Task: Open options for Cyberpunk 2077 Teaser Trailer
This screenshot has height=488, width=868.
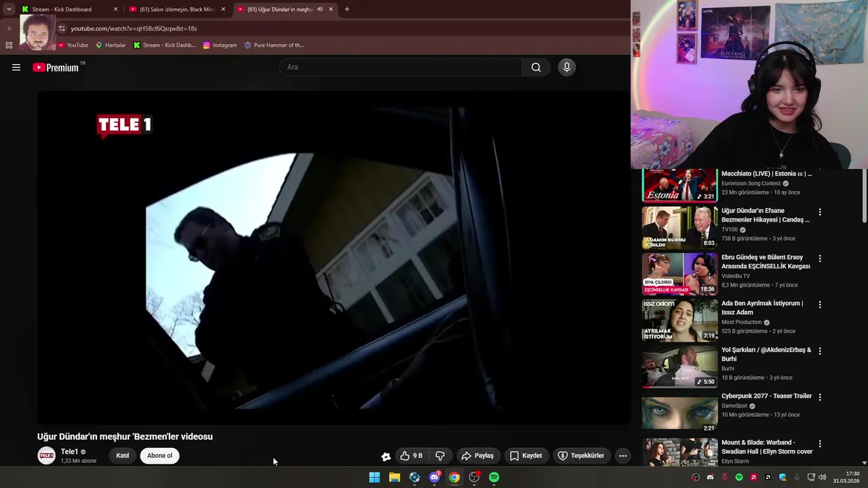Action: coord(820,397)
